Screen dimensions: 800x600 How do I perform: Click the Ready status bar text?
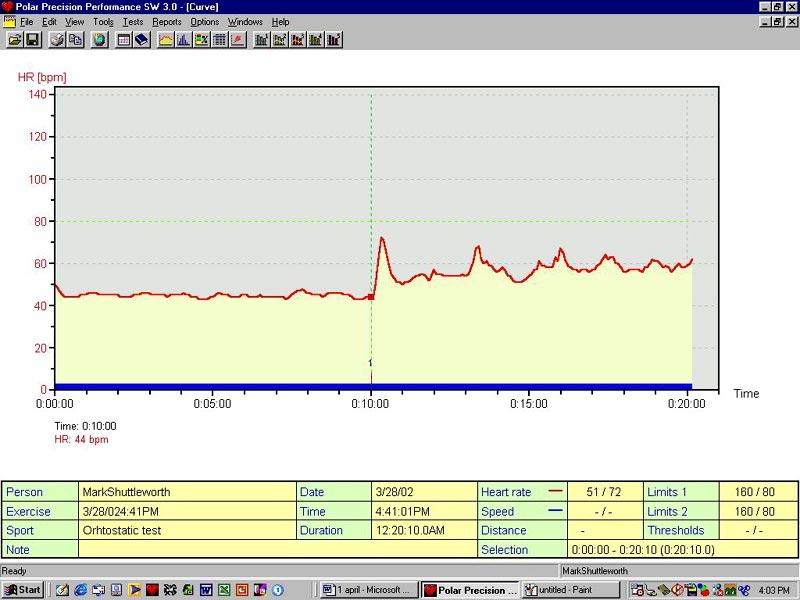[x=14, y=570]
